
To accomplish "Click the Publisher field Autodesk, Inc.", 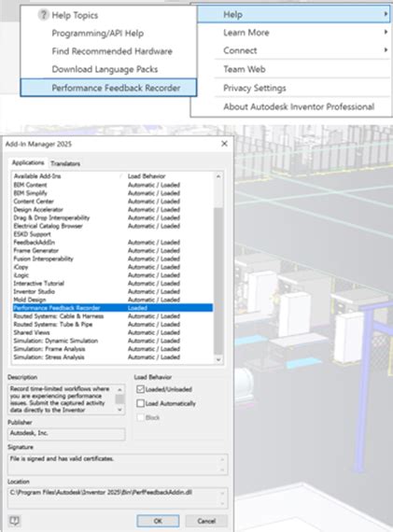I will [x=66, y=434].
